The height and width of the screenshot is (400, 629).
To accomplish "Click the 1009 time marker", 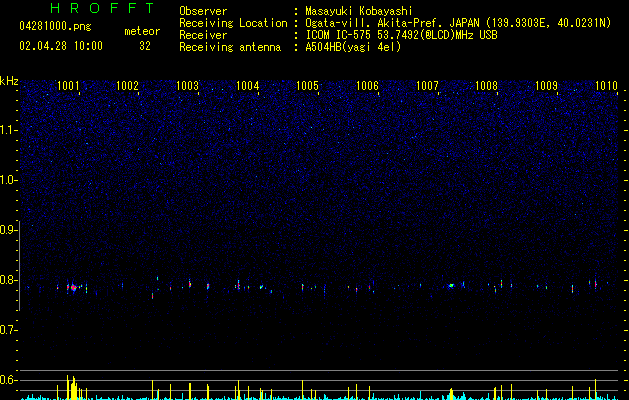I will (x=546, y=85).
